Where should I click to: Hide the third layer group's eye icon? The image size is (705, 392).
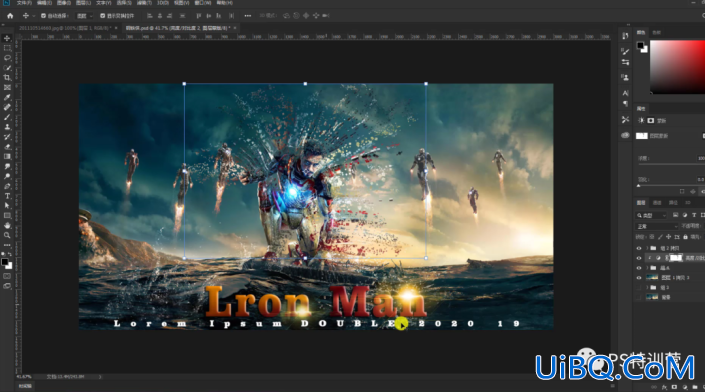click(x=639, y=268)
